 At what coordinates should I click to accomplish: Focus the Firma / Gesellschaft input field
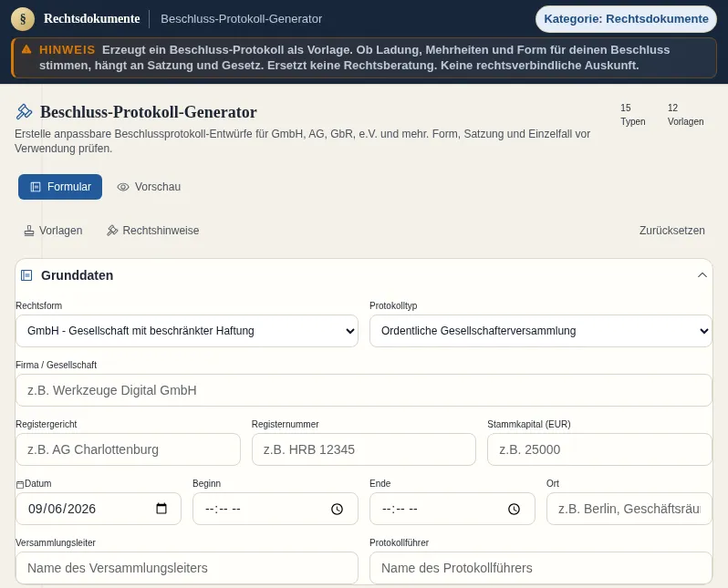point(363,390)
